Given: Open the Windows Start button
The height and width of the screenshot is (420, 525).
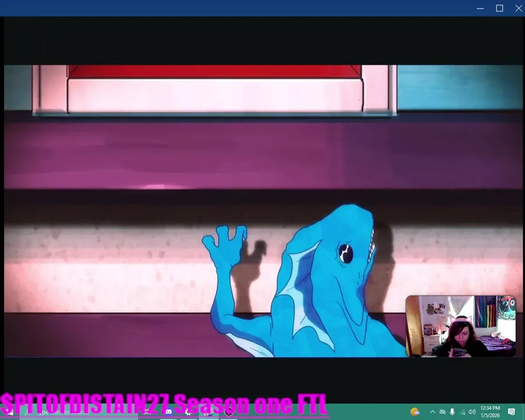Looking at the screenshot, I should pyautogui.click(x=9, y=412).
